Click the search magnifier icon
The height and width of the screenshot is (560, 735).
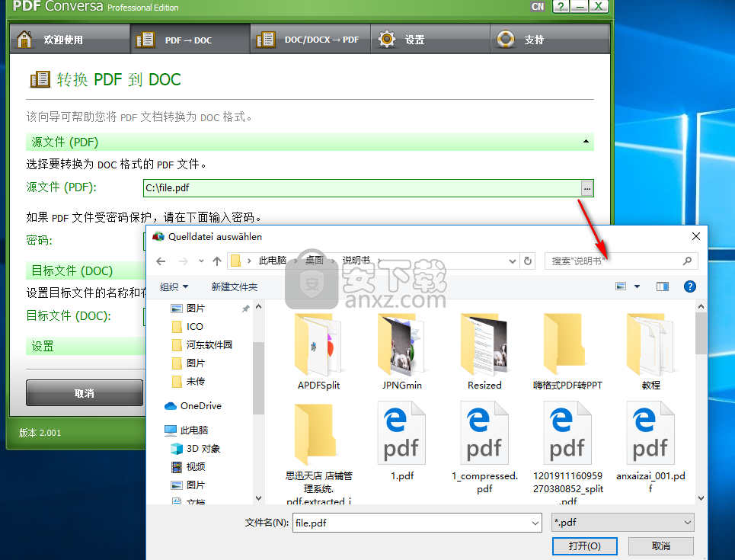click(x=687, y=261)
